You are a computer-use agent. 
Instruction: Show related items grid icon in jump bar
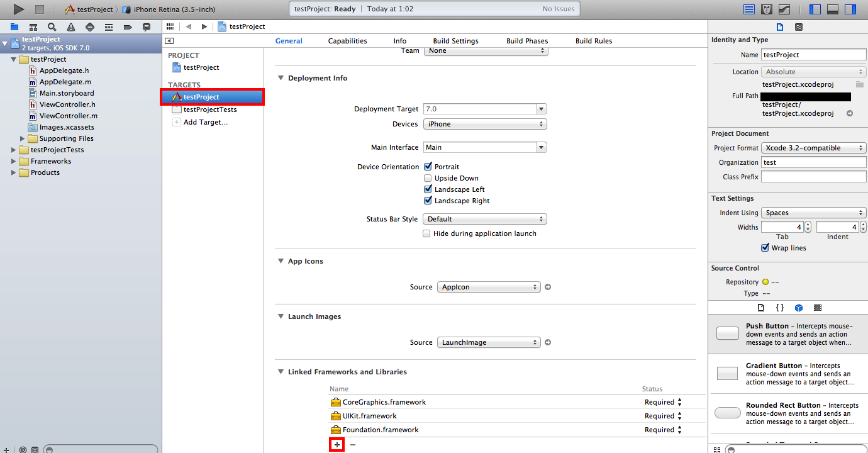(x=170, y=26)
